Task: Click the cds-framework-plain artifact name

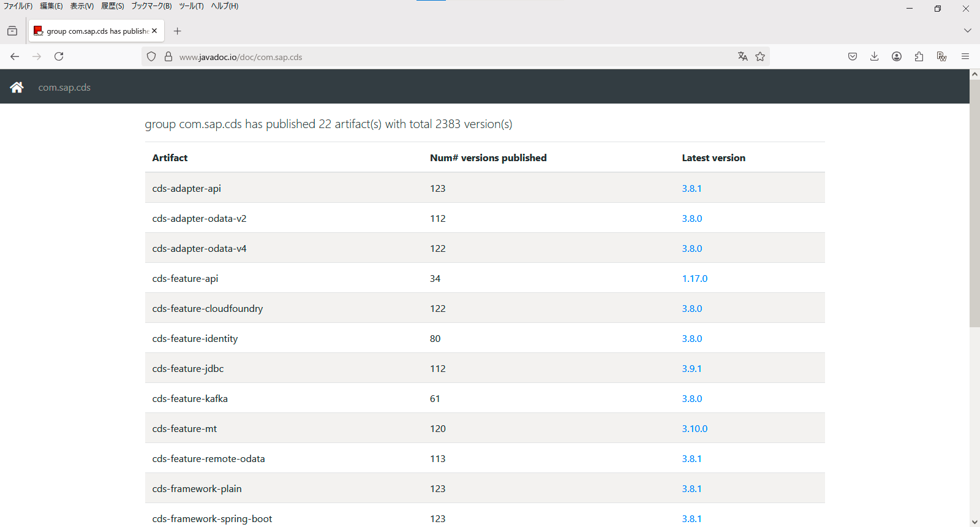Action: click(x=197, y=488)
